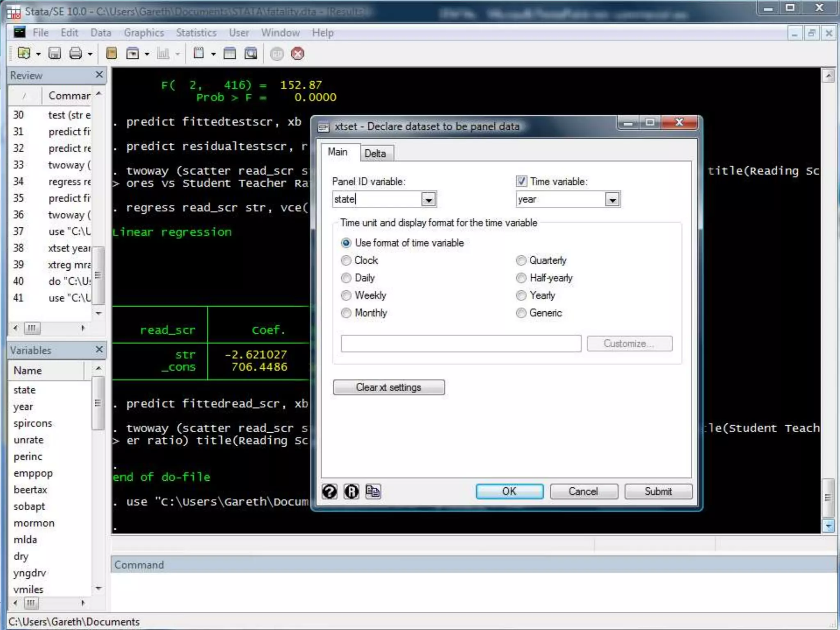Viewport: 840px width, 630px height.
Task: Click the Save floppy disk icon
Action: [55, 53]
